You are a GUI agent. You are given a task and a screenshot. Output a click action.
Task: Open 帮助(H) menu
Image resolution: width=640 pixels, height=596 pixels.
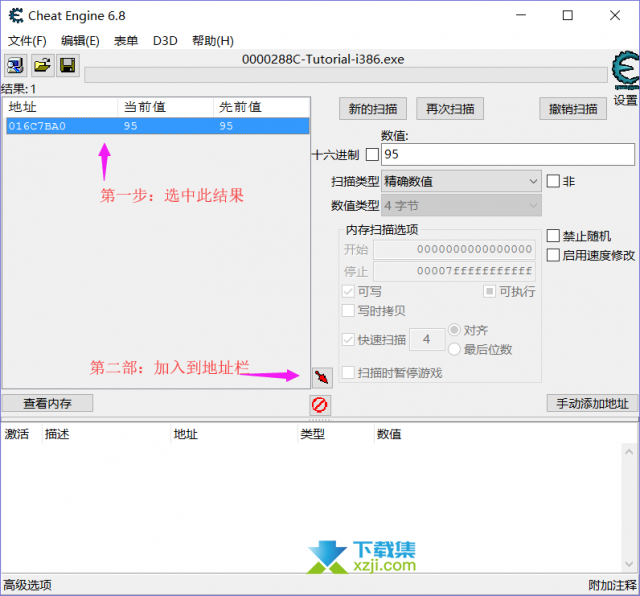point(213,41)
